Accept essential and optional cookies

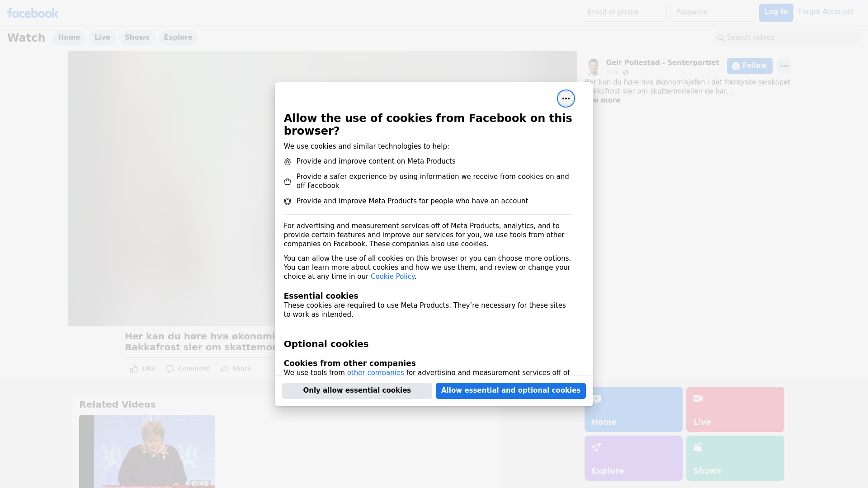click(510, 390)
